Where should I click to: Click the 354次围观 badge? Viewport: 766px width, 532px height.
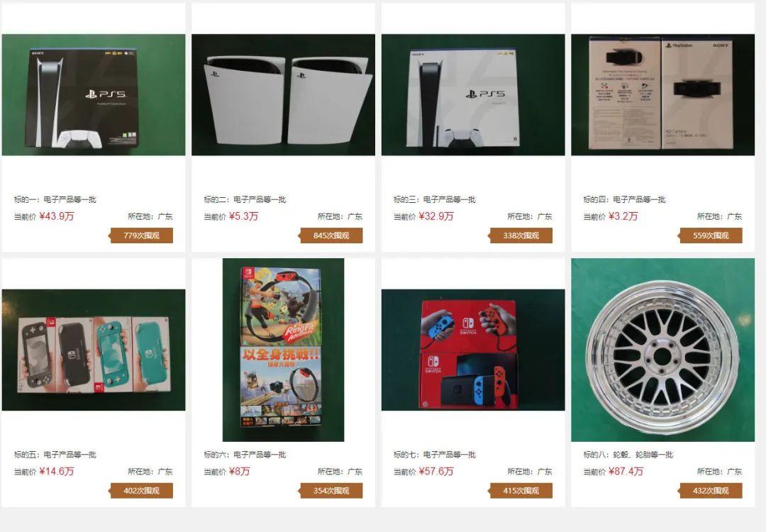point(331,490)
